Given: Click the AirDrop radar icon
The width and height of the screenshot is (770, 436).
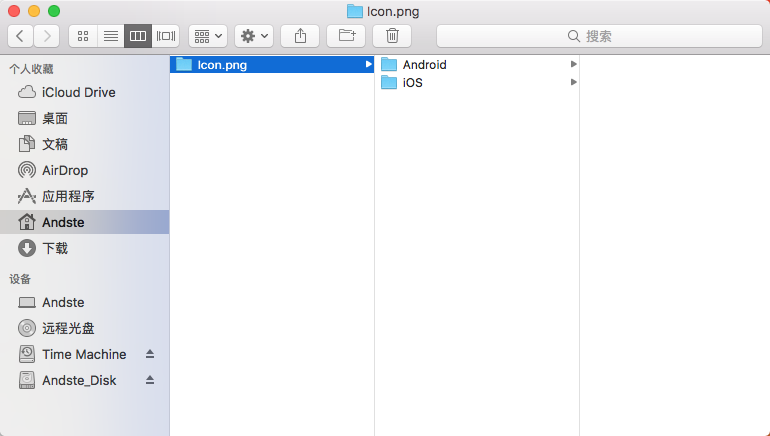Looking at the screenshot, I should coord(27,170).
